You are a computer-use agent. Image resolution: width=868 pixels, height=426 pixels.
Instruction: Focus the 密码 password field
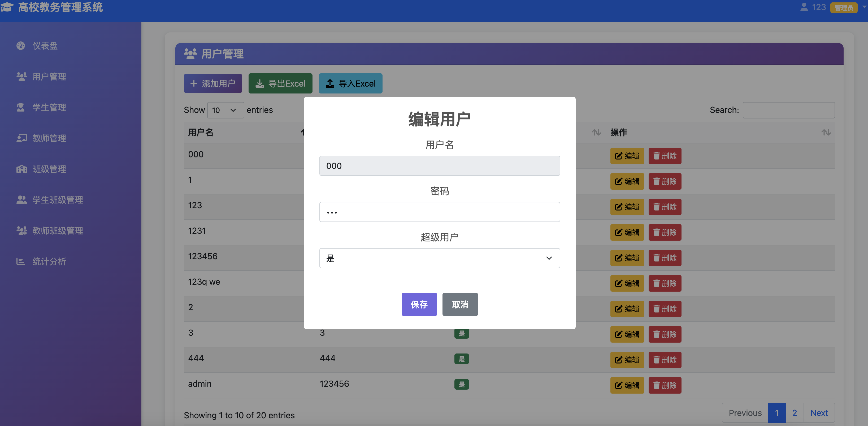(x=439, y=212)
